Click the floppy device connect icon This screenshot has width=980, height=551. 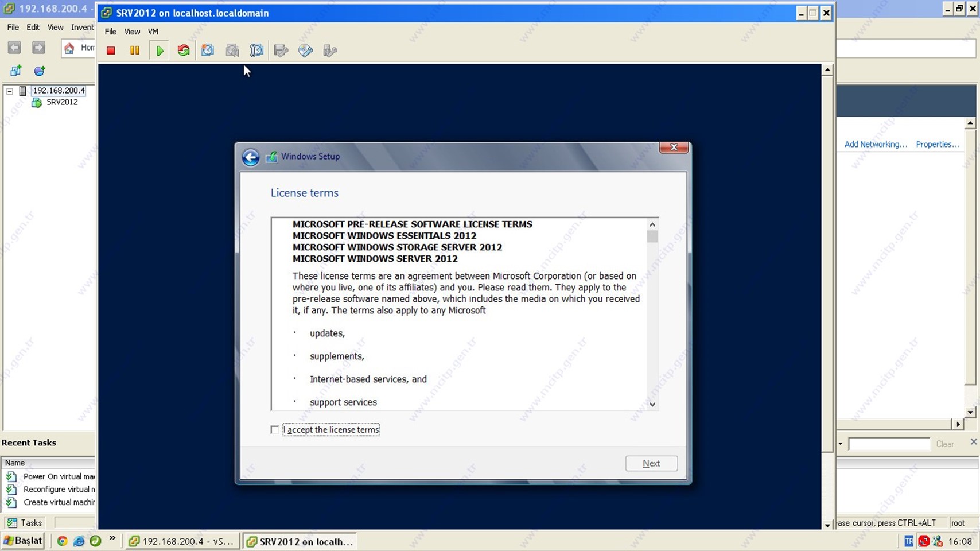click(281, 51)
